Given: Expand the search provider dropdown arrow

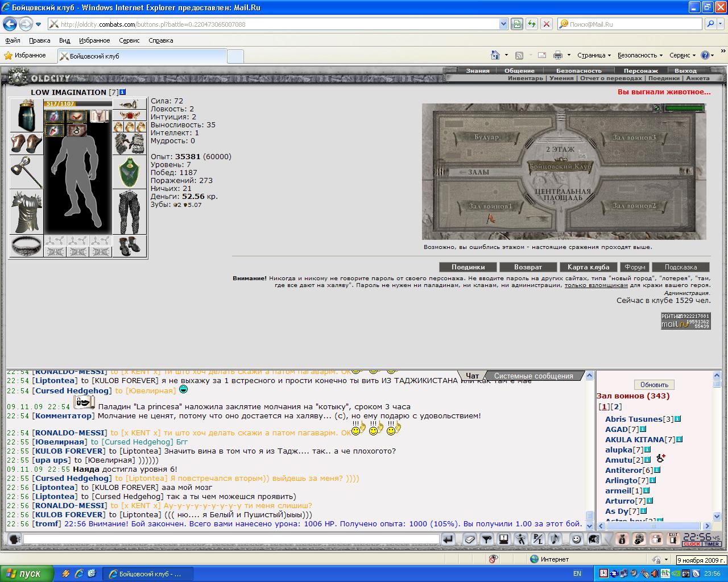Looking at the screenshot, I should click(x=721, y=24).
